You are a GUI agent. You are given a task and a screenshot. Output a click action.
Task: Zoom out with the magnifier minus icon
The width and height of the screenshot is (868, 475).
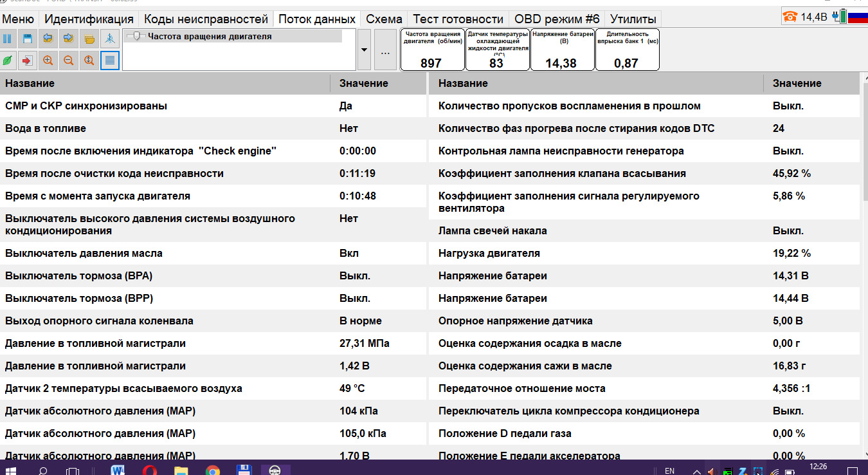click(x=68, y=60)
